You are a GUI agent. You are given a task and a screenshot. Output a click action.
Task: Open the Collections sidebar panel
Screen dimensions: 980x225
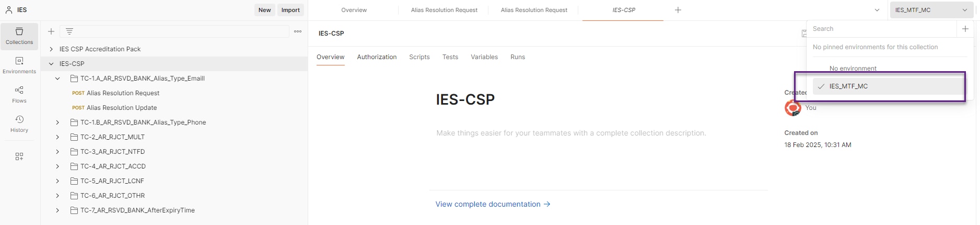pos(19,36)
